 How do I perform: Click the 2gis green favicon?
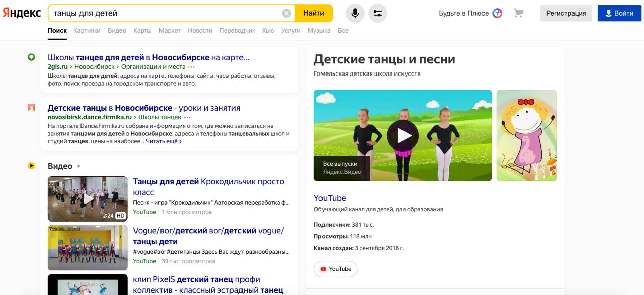(x=31, y=57)
